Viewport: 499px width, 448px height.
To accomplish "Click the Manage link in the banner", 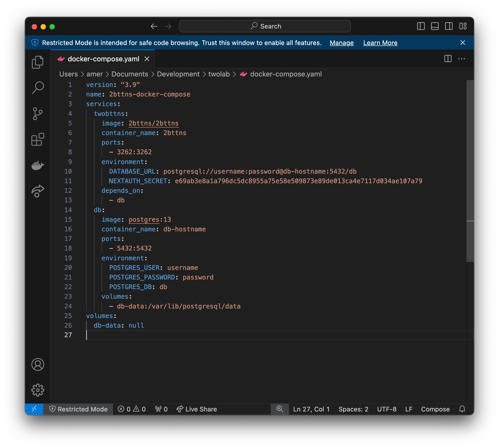I will [341, 43].
